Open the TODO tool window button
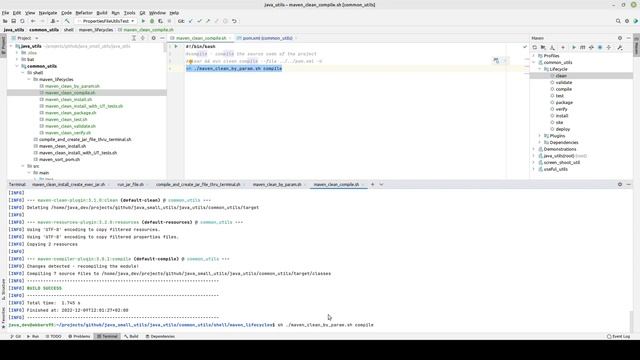The height and width of the screenshot is (360, 640). tap(53, 336)
